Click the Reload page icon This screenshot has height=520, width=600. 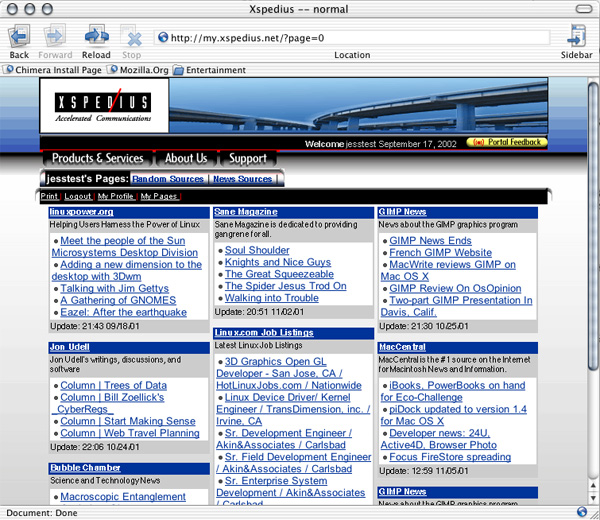(x=96, y=37)
